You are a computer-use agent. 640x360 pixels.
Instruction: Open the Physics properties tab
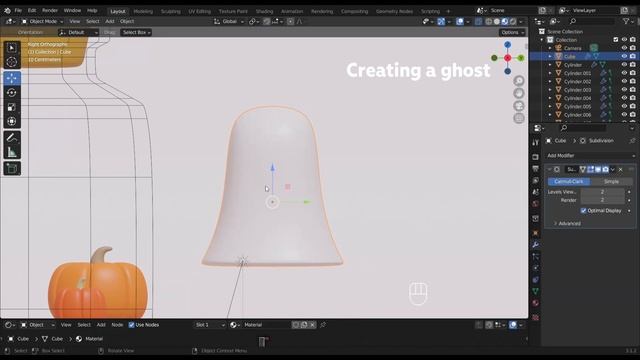pos(536,268)
